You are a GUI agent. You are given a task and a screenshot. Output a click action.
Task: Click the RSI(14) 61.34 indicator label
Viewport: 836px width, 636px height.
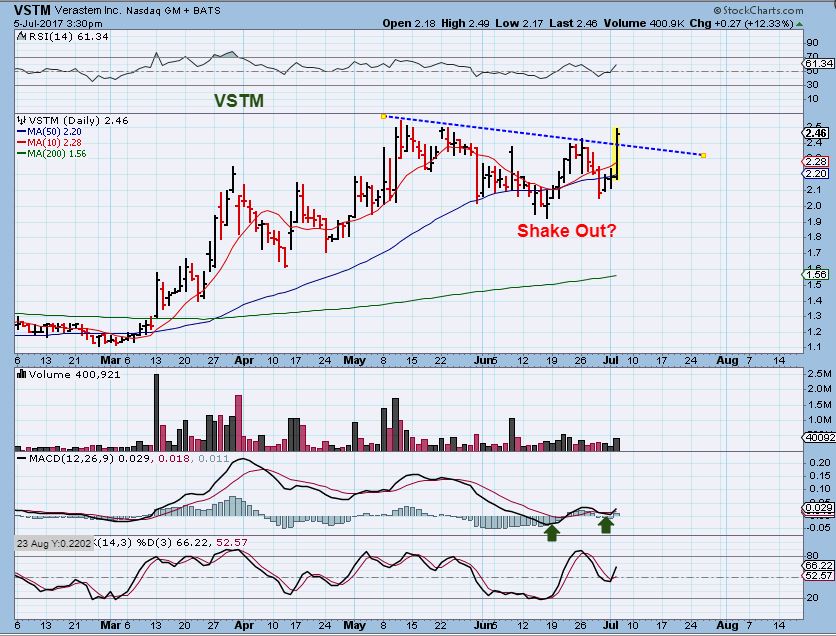pyautogui.click(x=68, y=36)
